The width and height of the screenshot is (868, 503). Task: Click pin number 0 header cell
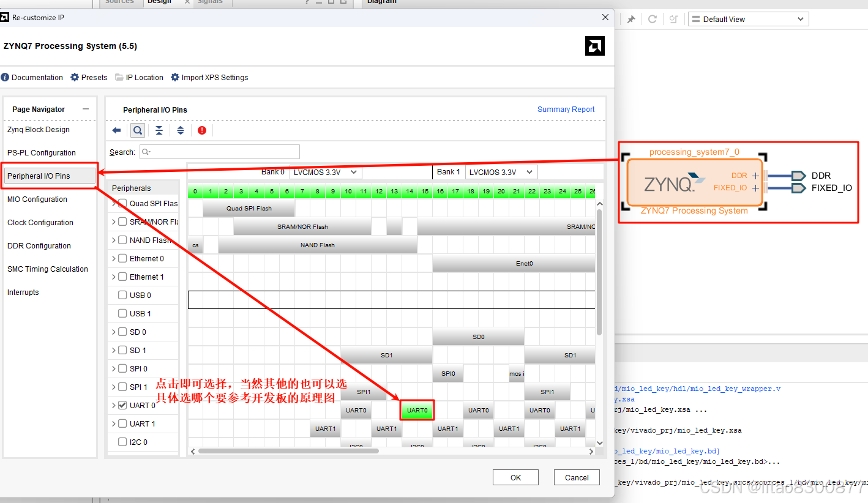pyautogui.click(x=195, y=192)
